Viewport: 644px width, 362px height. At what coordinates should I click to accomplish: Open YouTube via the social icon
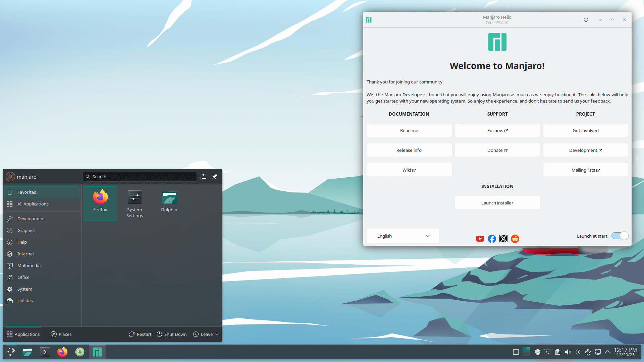[480, 239]
